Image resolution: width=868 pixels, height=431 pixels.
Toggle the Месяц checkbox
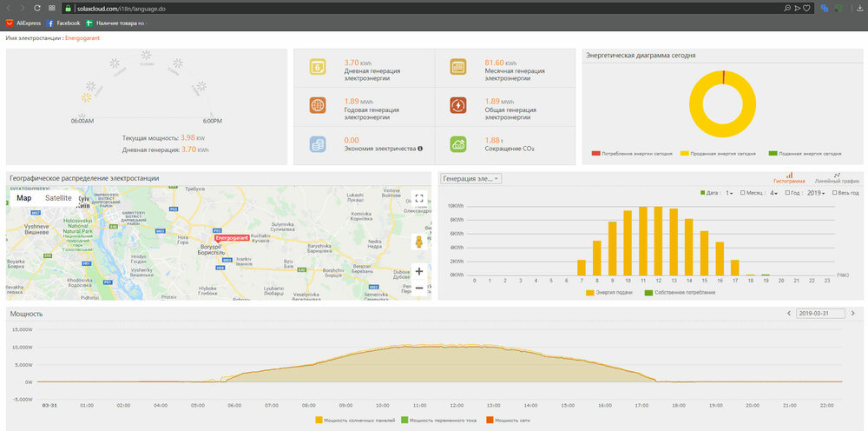(x=742, y=193)
